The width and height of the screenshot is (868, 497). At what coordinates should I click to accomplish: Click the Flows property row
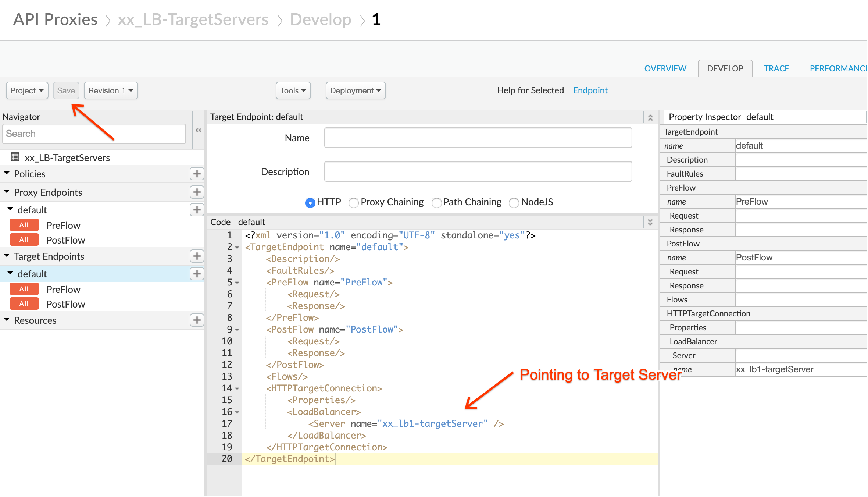pyautogui.click(x=764, y=299)
